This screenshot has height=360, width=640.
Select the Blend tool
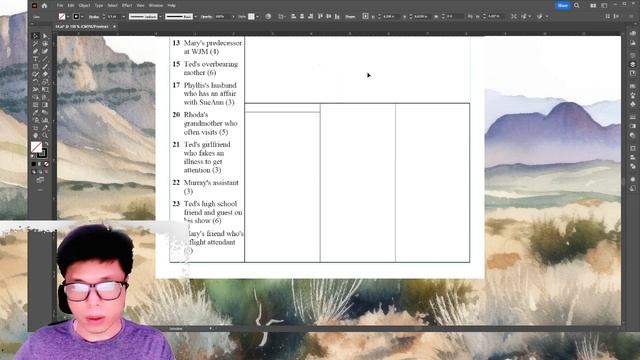pos(45,112)
